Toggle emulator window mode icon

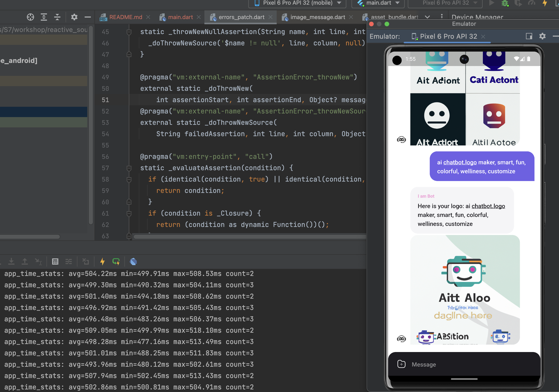pyautogui.click(x=529, y=36)
